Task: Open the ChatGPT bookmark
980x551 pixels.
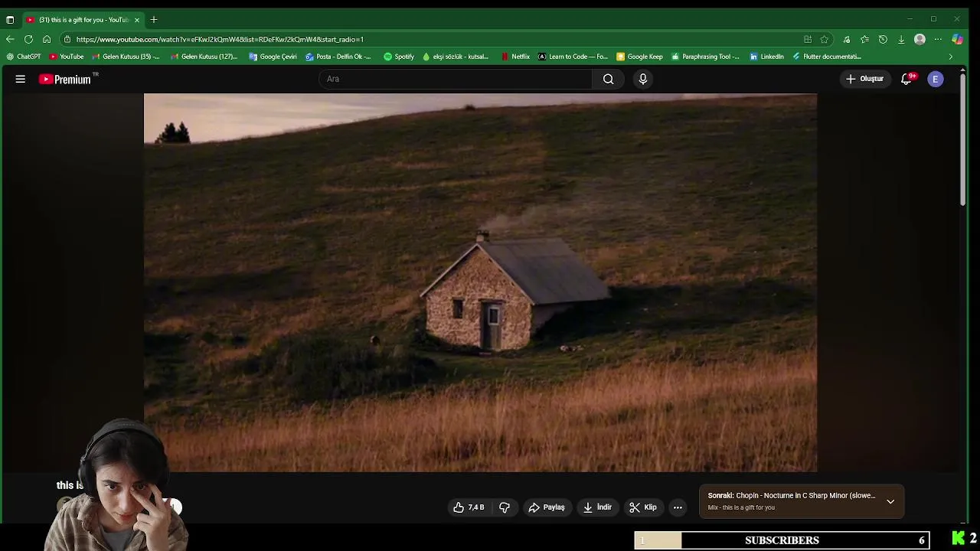Action: (24, 57)
